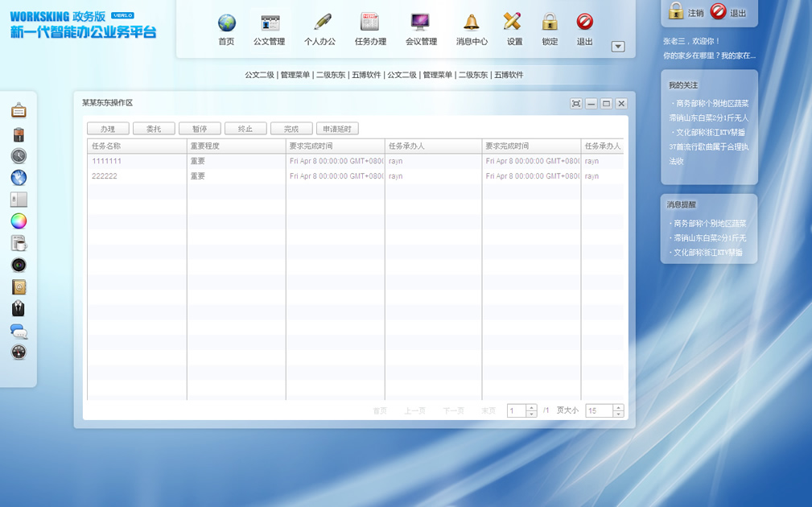Click 退出 icon next to 锁定
Viewport: 812px width, 507px height.
click(x=585, y=22)
